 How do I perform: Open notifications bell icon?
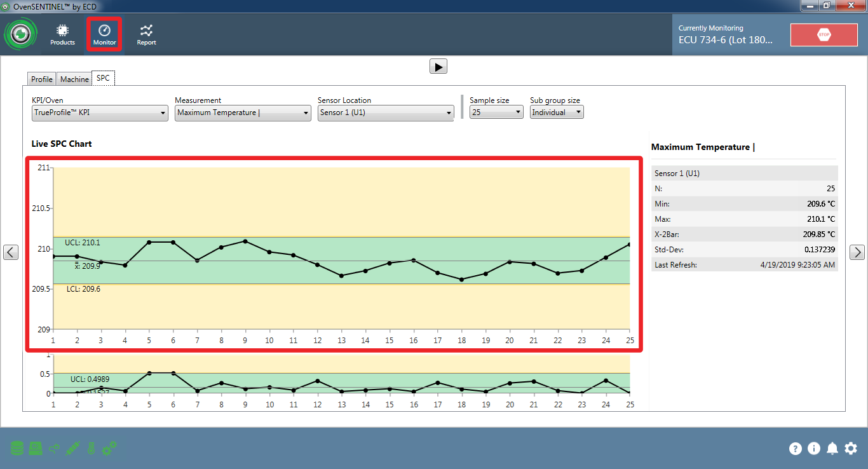click(832, 449)
